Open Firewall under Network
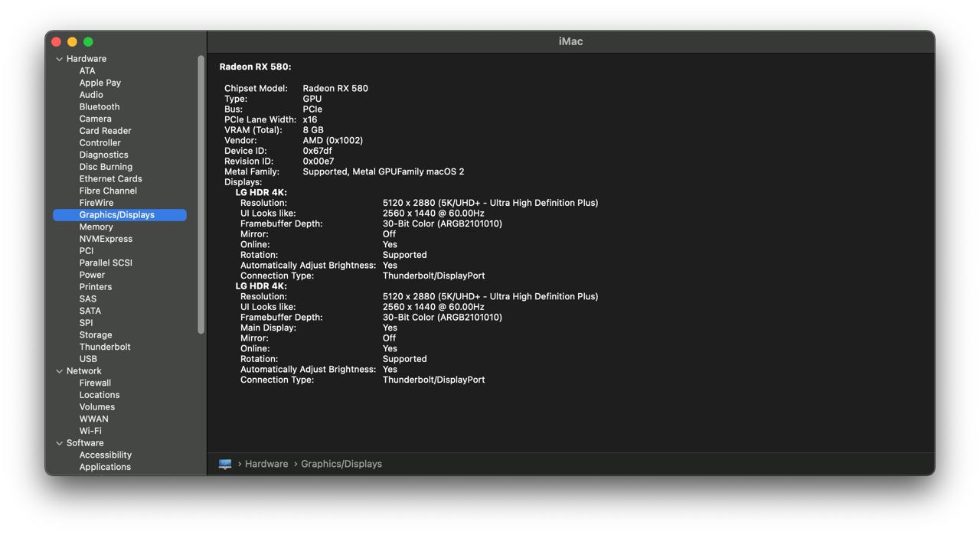This screenshot has width=980, height=535. click(95, 383)
